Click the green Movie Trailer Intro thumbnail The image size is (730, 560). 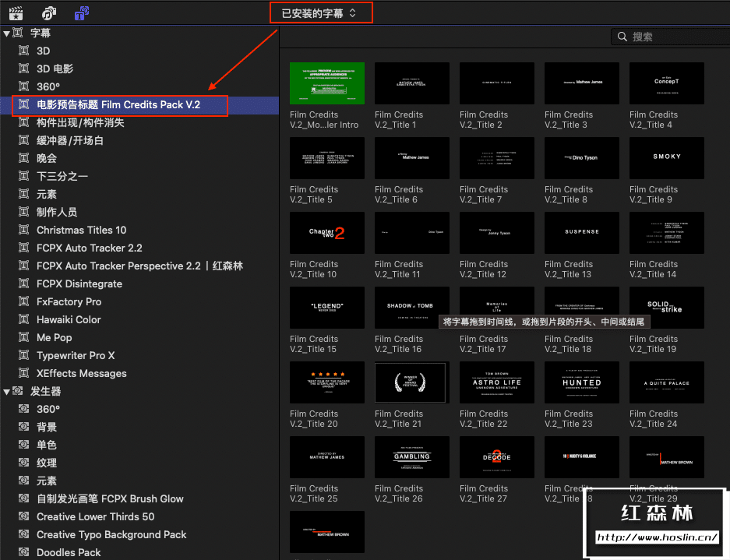(326, 83)
